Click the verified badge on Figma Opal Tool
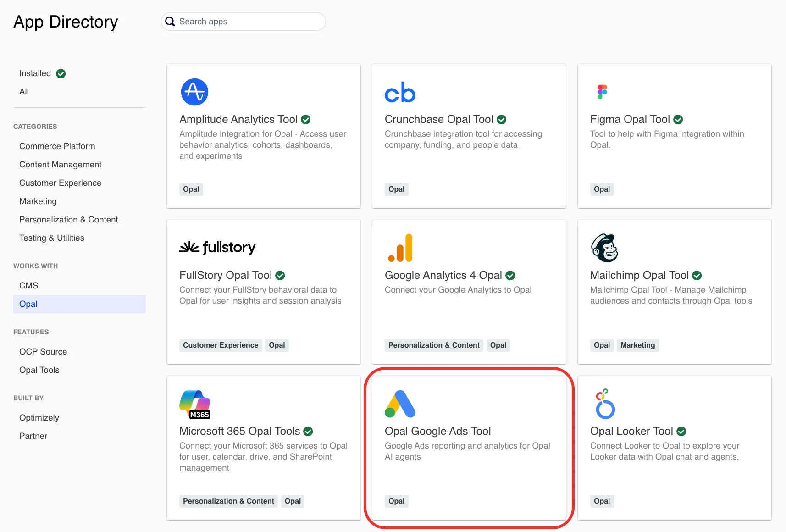Screen dimensions: 786x532 (678, 120)
